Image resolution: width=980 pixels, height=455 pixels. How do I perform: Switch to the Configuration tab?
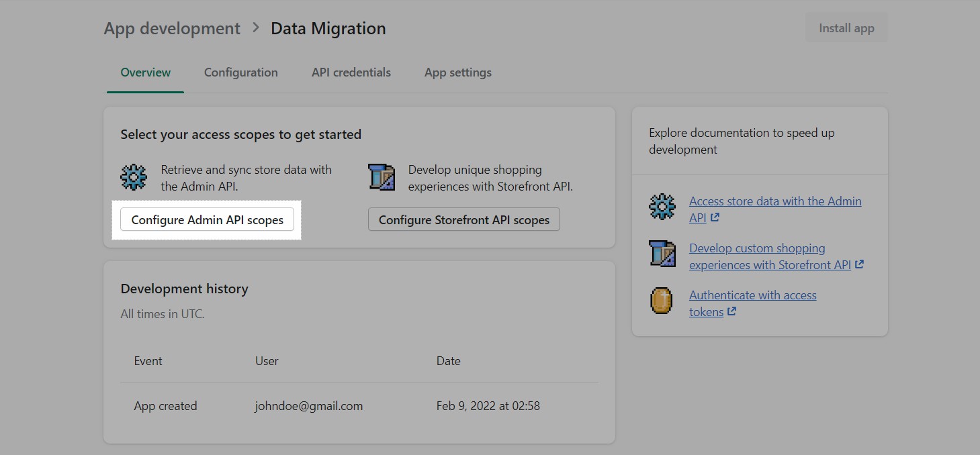[240, 72]
